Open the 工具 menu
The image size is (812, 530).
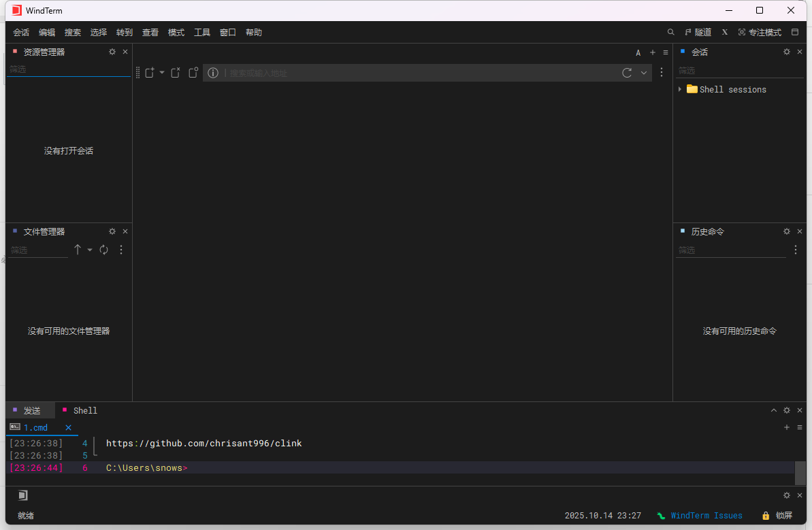(x=202, y=32)
